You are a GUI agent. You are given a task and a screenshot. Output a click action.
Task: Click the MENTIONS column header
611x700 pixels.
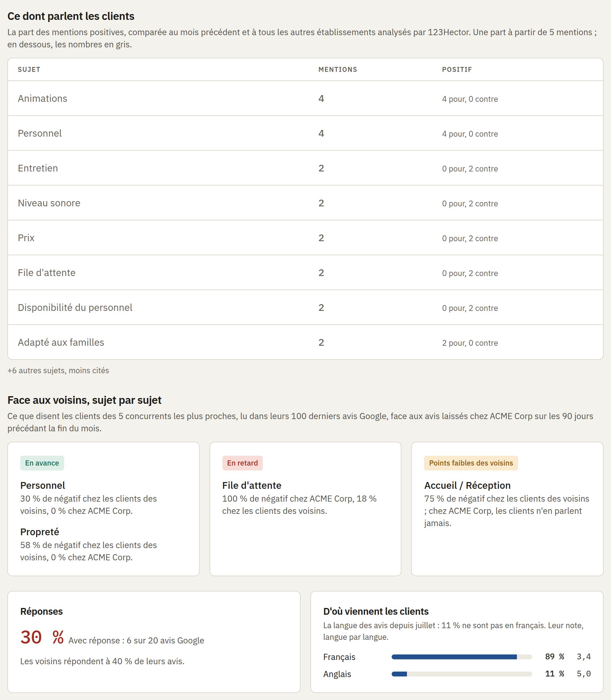[x=338, y=70]
